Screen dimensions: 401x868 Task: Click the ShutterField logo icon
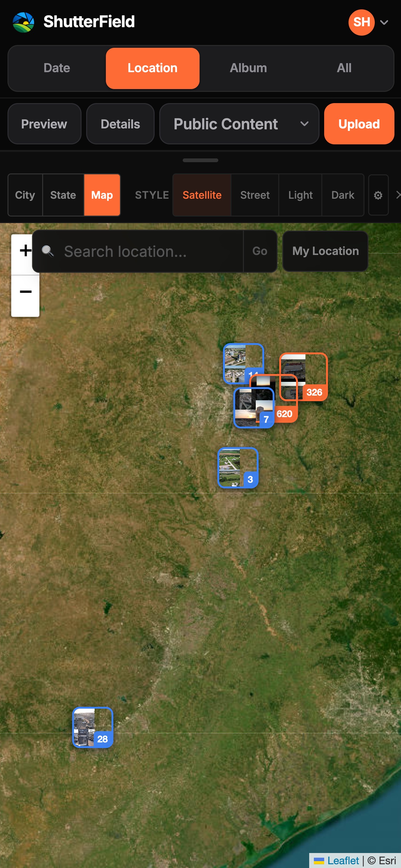coord(23,22)
